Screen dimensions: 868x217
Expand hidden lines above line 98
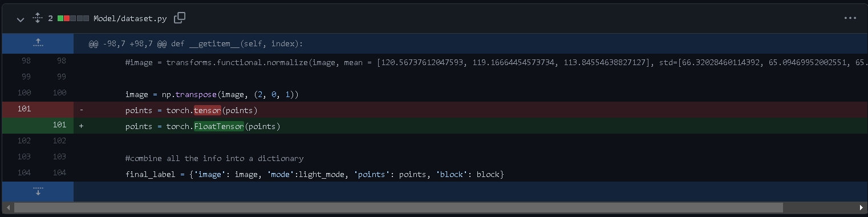[38, 42]
